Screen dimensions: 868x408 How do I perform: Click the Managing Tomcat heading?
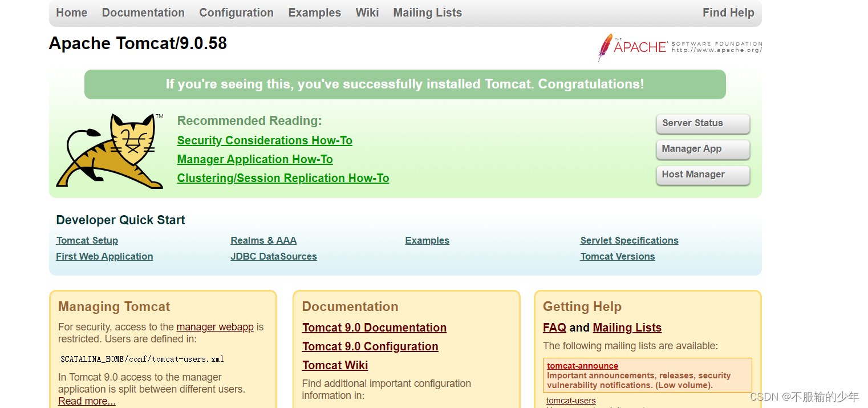coord(114,306)
